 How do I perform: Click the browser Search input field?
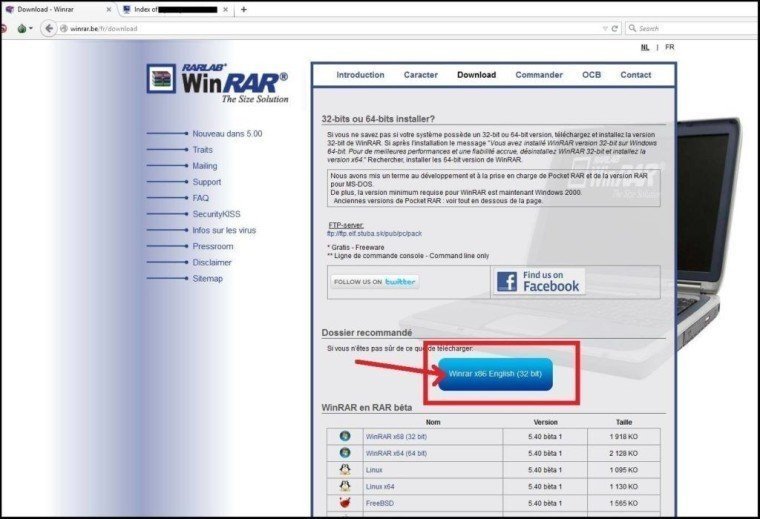(x=693, y=29)
